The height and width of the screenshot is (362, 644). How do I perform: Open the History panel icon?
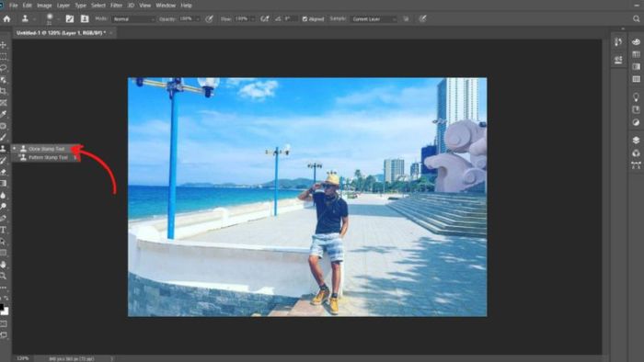coord(618,42)
